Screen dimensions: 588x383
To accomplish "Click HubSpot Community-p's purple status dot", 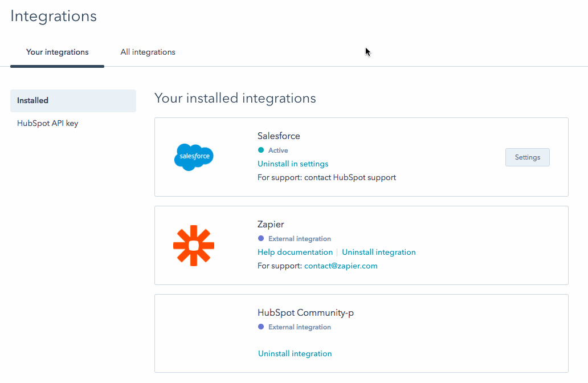I will [261, 327].
